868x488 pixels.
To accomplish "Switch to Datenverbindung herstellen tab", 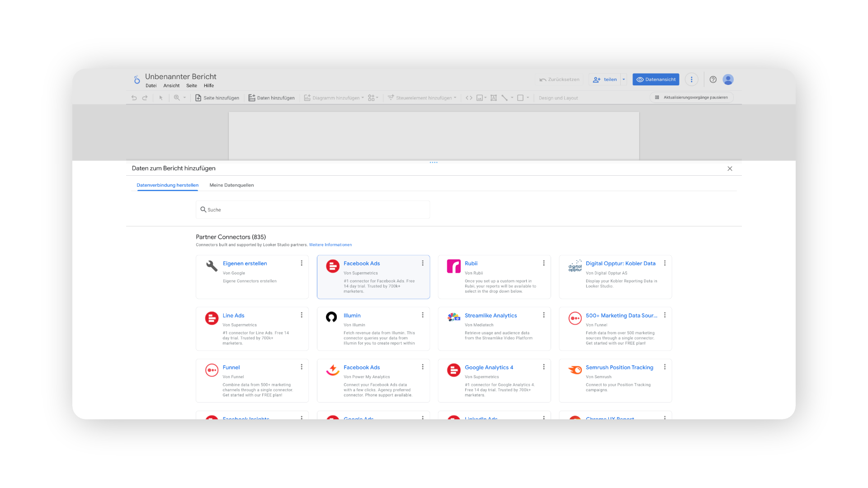I will (x=168, y=185).
